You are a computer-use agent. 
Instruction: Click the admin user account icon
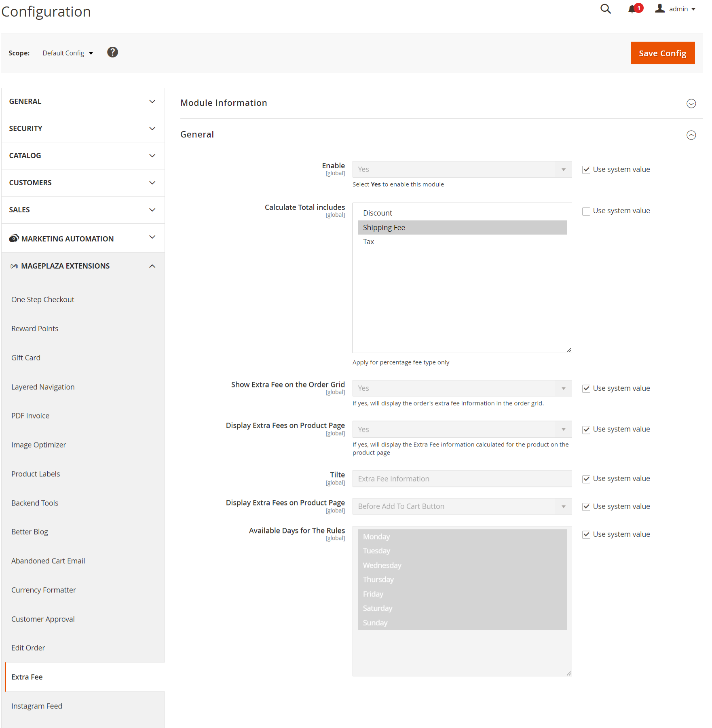tap(660, 8)
